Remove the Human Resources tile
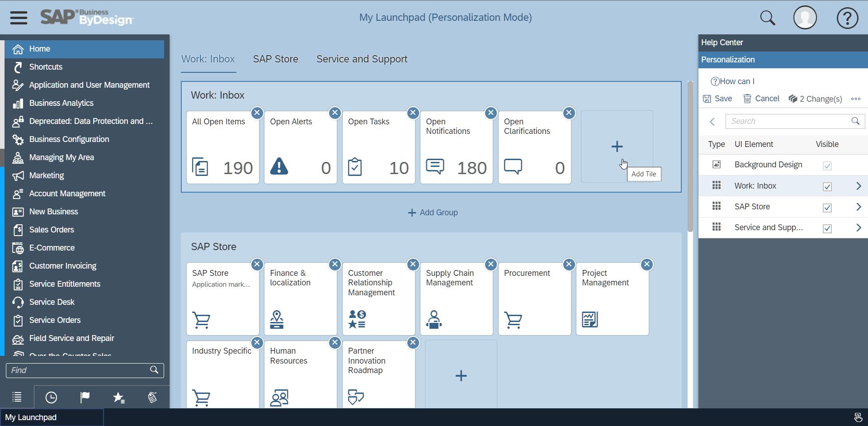Screen dimensions: 868x426 335,343
